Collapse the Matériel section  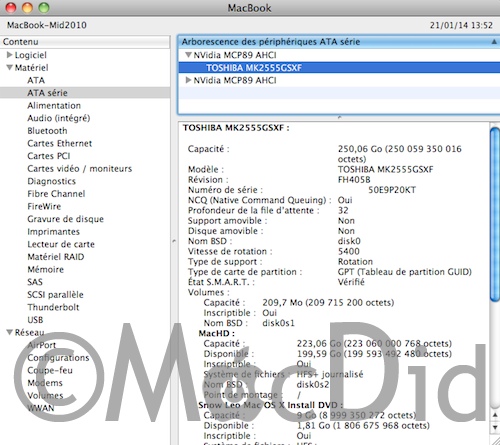click(x=10, y=68)
